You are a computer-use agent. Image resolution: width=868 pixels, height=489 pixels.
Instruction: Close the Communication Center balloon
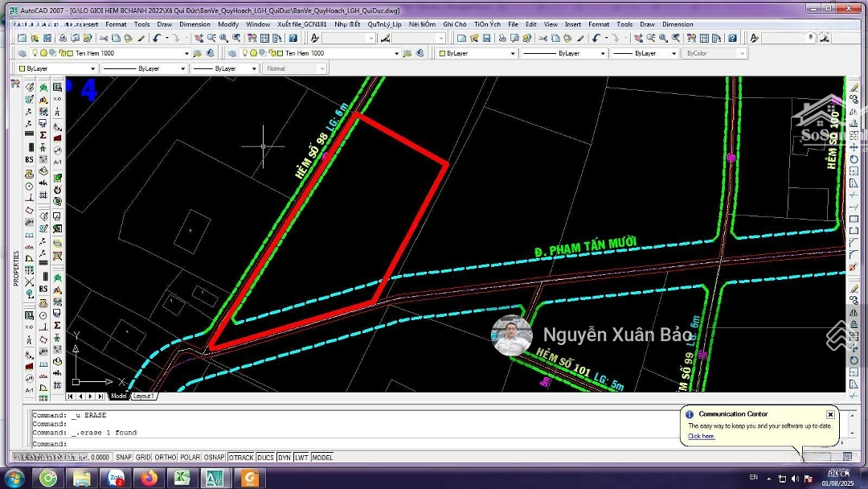click(x=830, y=414)
